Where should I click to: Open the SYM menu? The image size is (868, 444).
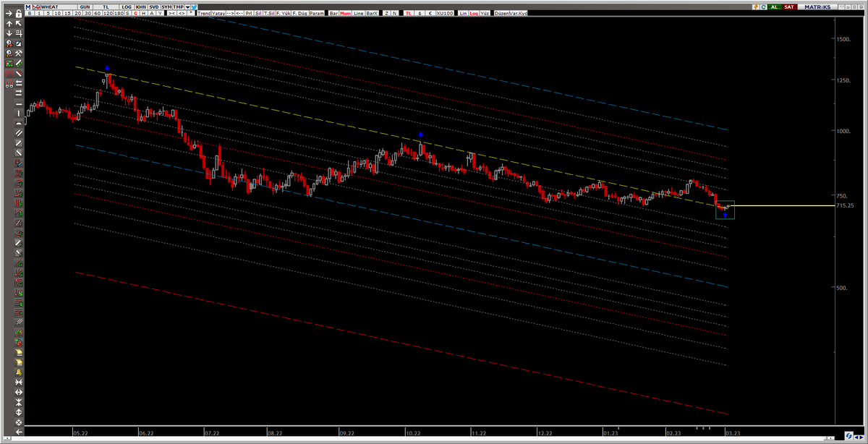pyautogui.click(x=166, y=7)
